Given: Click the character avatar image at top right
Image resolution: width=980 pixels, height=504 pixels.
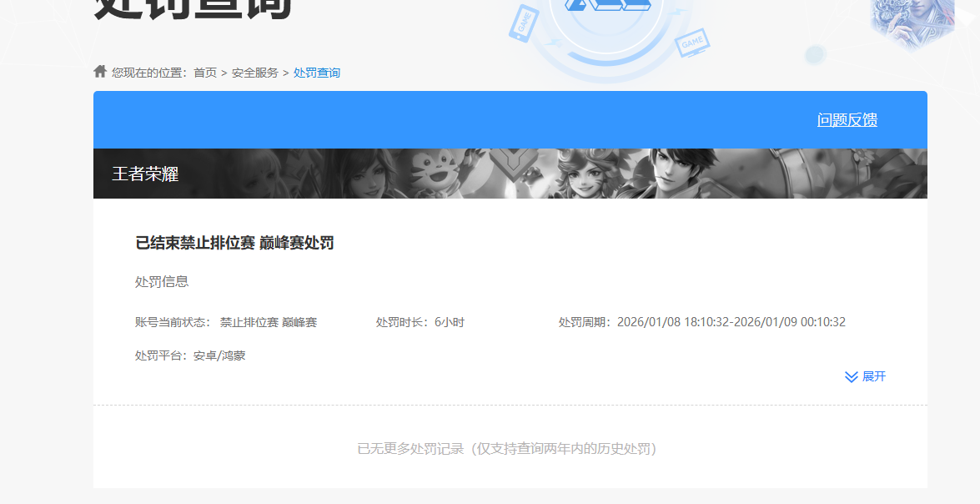Looking at the screenshot, I should point(912,25).
